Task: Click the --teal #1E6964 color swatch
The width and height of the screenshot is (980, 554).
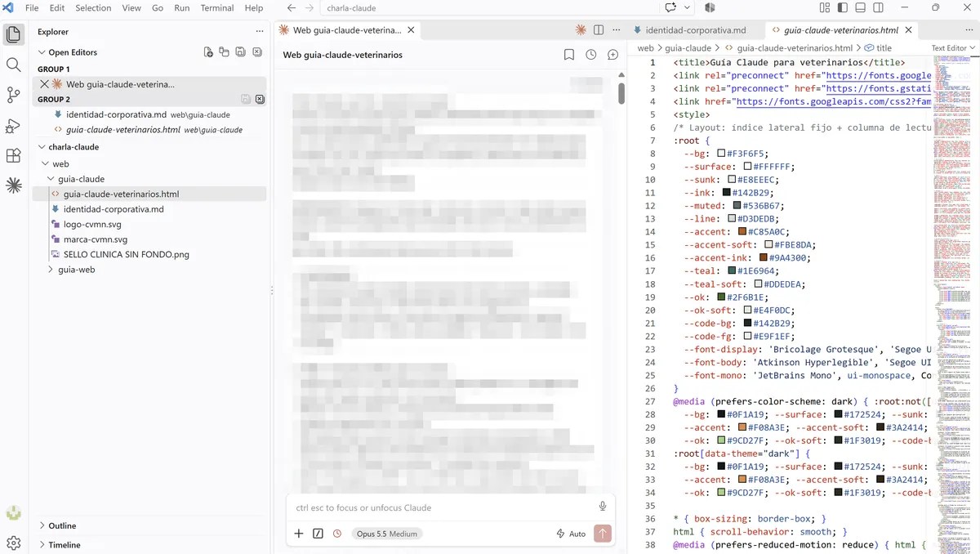Action: coord(733,271)
